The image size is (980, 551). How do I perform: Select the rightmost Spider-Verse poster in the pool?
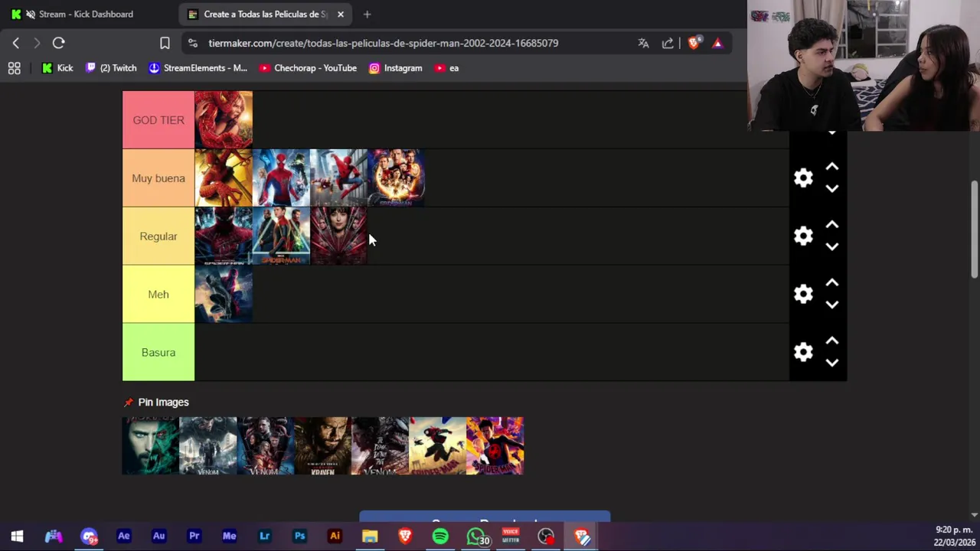tap(495, 446)
